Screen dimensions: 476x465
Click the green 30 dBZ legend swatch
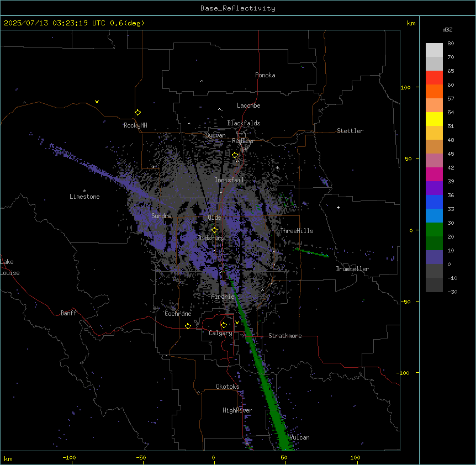coord(434,230)
